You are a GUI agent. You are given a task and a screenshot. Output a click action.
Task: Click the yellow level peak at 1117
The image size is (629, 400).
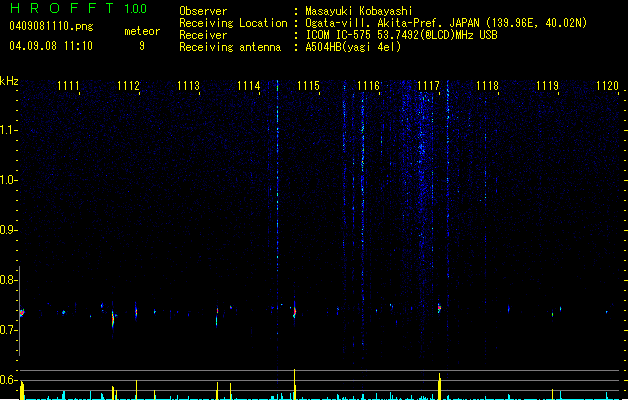[440, 386]
